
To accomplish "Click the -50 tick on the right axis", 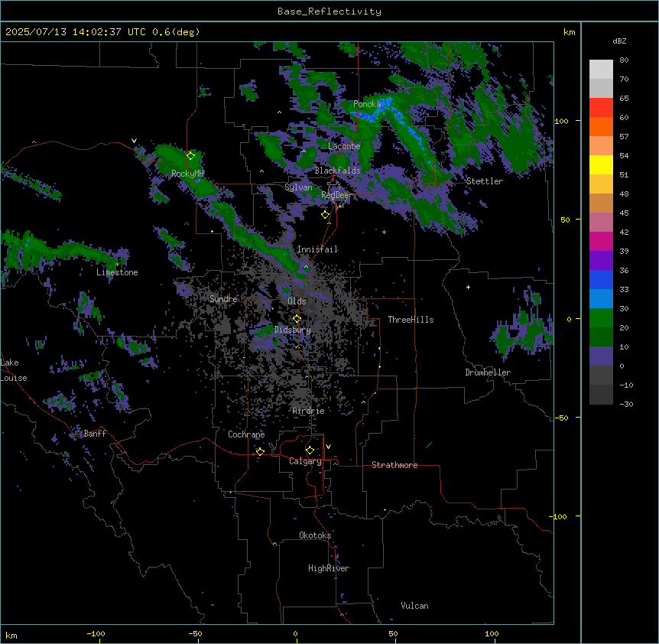I will click(561, 418).
